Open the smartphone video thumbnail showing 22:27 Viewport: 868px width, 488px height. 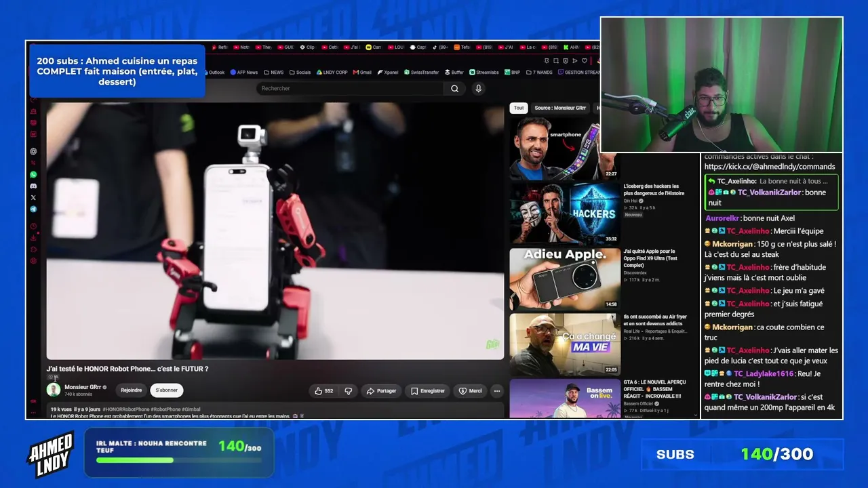tap(564, 148)
